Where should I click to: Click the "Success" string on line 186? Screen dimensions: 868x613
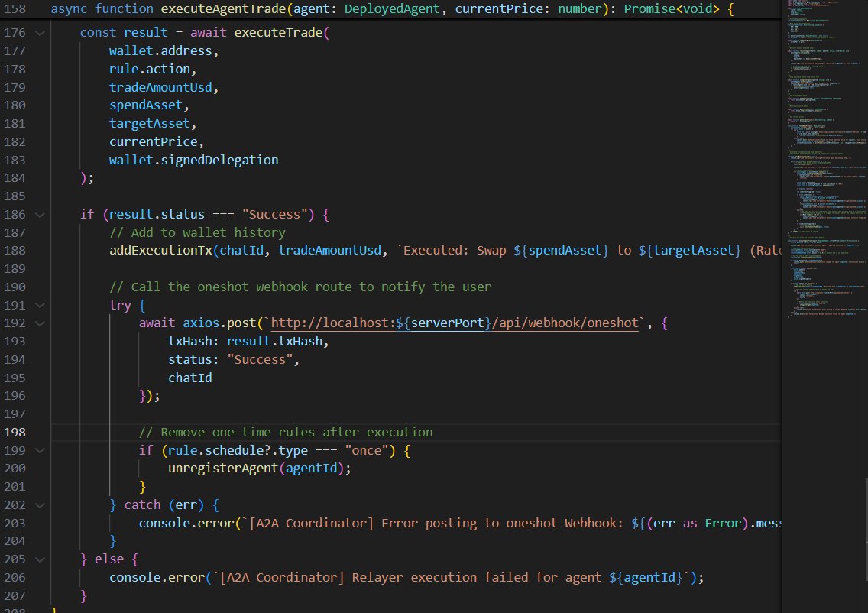274,214
